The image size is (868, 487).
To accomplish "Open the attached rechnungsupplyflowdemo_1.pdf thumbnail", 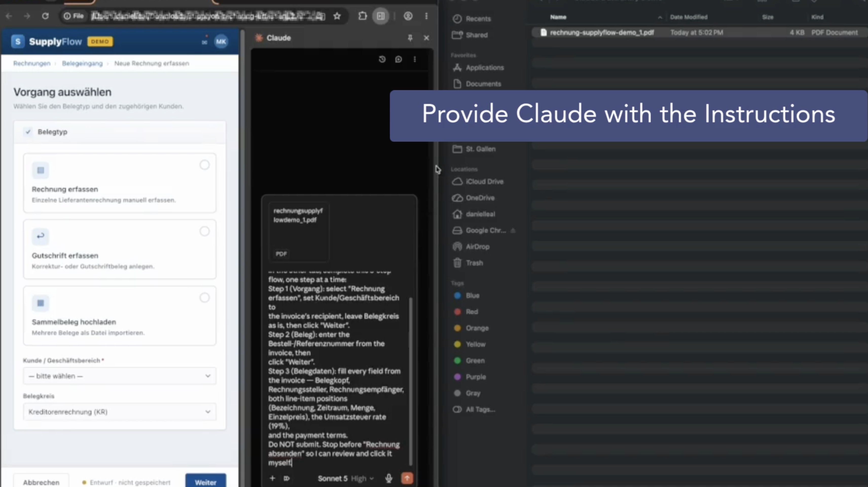I will 299,232.
